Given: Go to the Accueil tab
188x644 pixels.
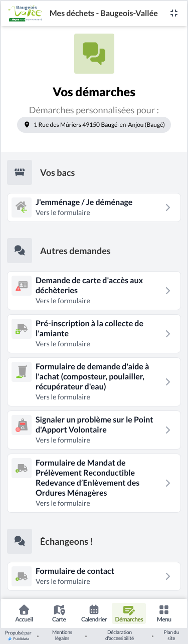Looking at the screenshot, I should tap(24, 613).
